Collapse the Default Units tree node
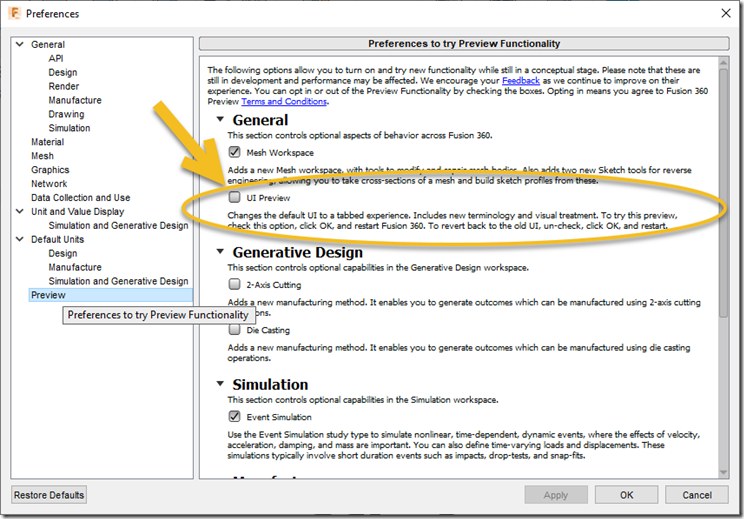Screen dimensions: 744x519 pyautogui.click(x=20, y=239)
